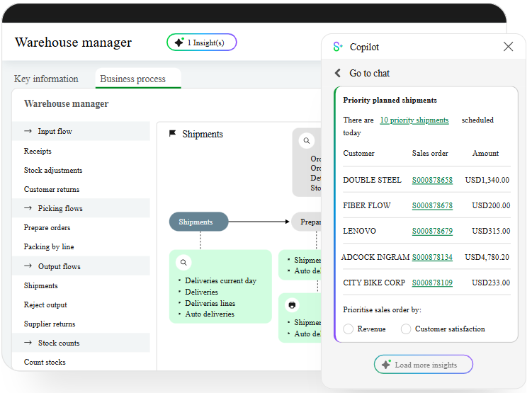This screenshot has width=532, height=393.
Task: Open sales order S000878658 link
Action: (431, 181)
